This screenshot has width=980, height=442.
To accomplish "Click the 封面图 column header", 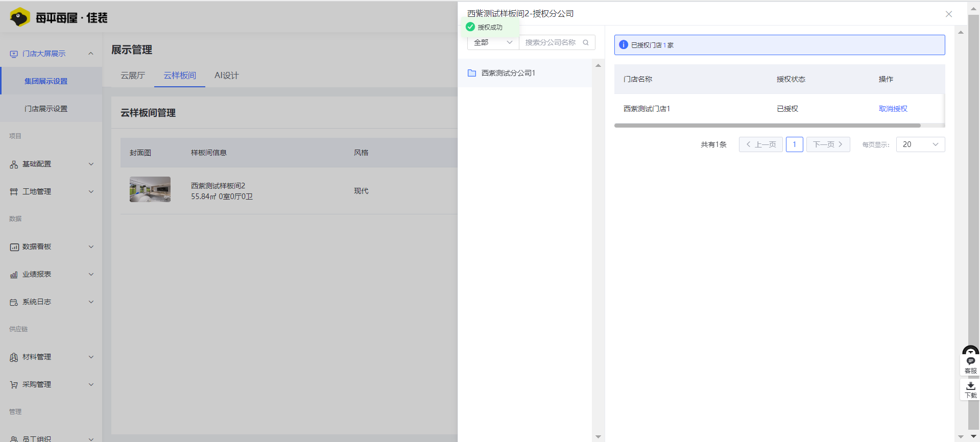I will click(140, 153).
